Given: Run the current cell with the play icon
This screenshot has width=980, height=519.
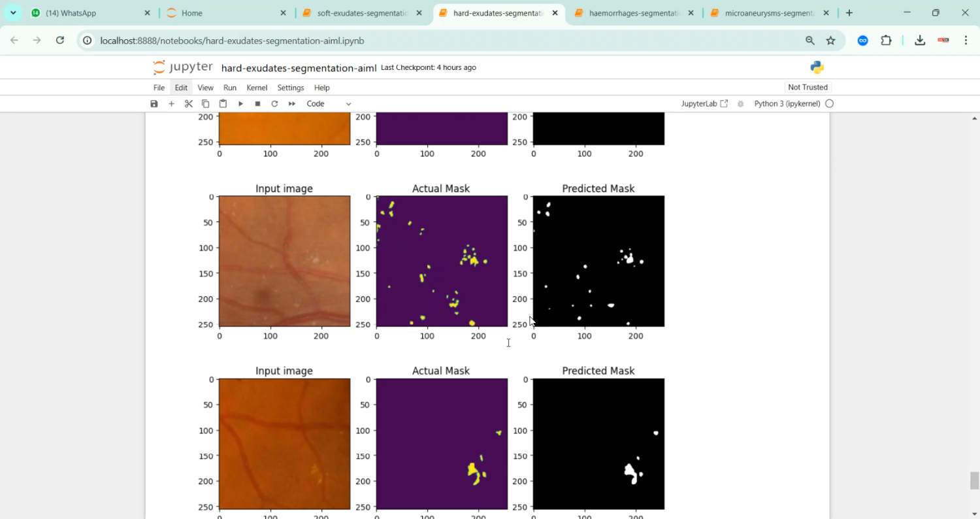Looking at the screenshot, I should (240, 104).
